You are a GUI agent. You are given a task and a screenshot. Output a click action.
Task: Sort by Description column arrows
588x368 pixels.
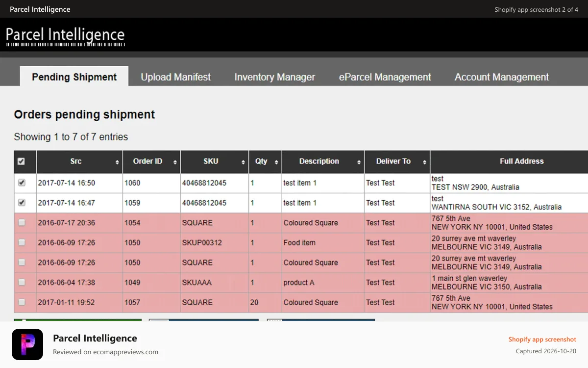(x=359, y=162)
